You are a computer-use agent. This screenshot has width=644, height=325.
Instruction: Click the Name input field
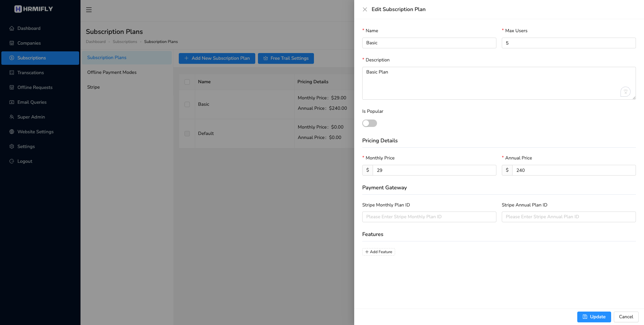pyautogui.click(x=429, y=43)
